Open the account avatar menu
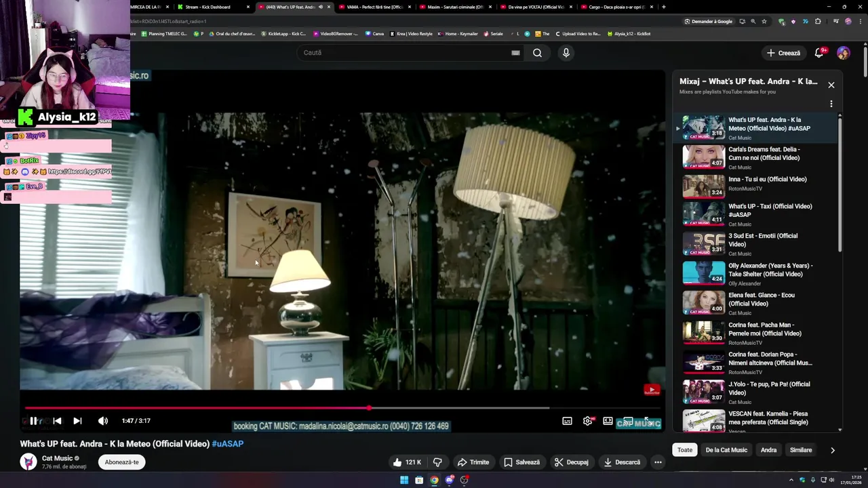 click(x=844, y=53)
